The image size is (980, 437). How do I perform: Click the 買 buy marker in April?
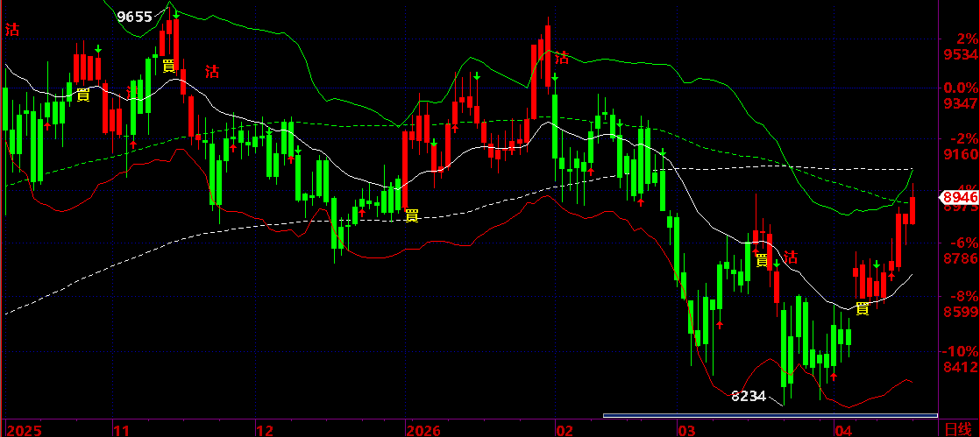863,307
